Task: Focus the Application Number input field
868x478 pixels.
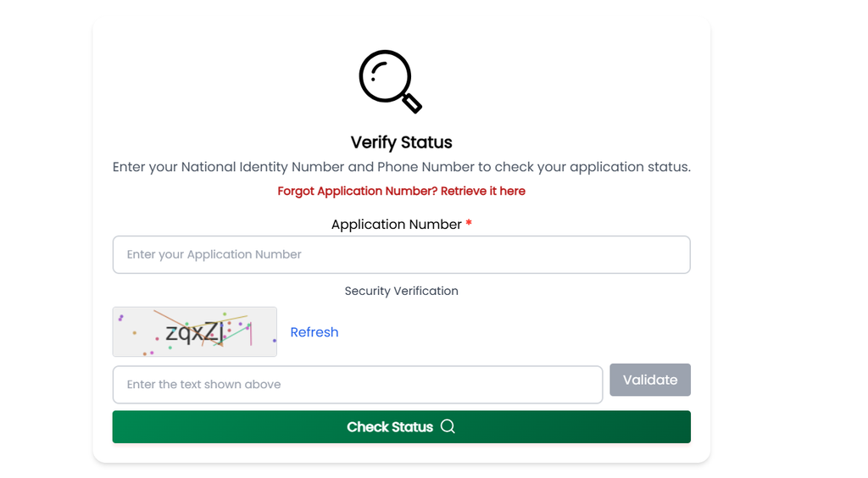Action: (401, 254)
